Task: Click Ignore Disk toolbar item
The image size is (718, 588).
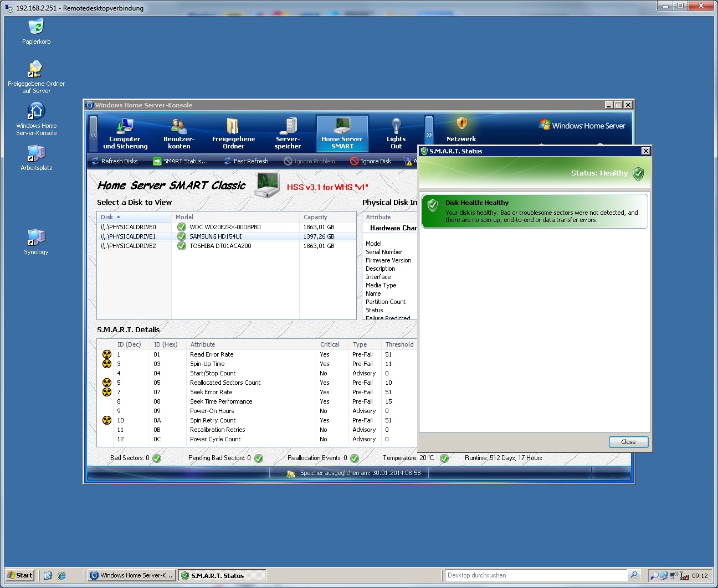Action: point(371,161)
